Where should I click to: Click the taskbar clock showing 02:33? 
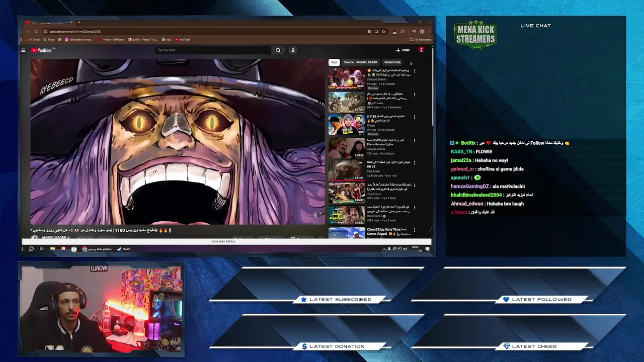coord(416,248)
